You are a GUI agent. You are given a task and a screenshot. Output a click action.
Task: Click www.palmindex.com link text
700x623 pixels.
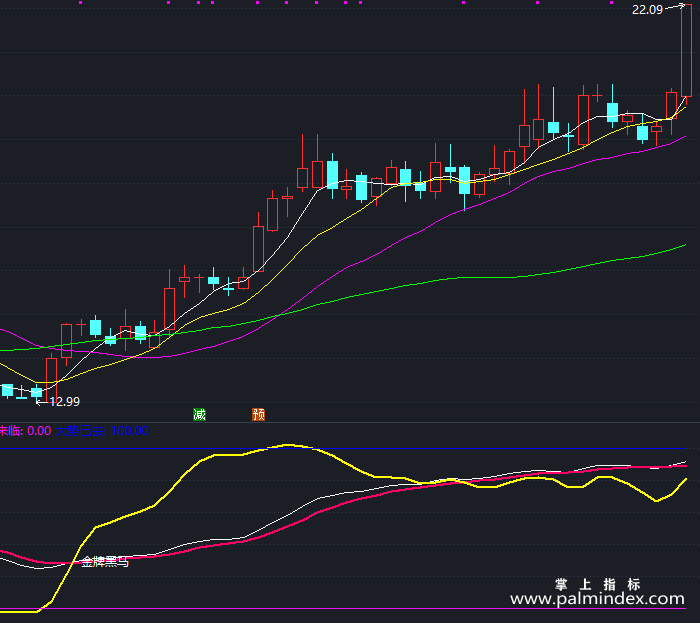pyautogui.click(x=597, y=598)
